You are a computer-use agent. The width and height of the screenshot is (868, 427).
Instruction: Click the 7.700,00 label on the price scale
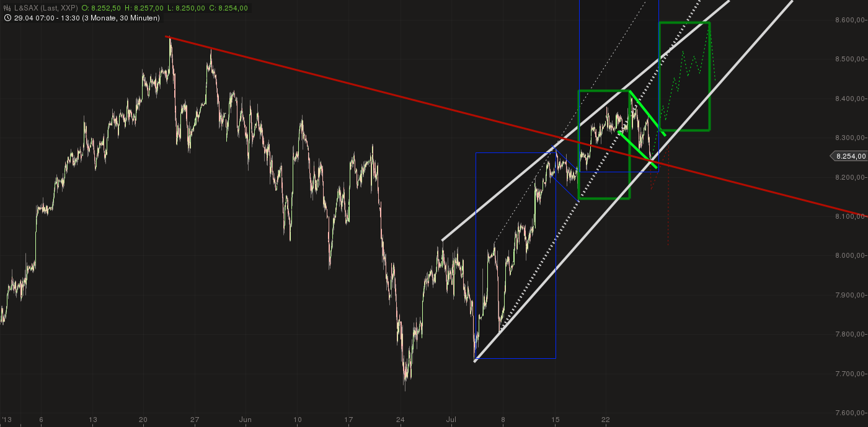[851, 374]
